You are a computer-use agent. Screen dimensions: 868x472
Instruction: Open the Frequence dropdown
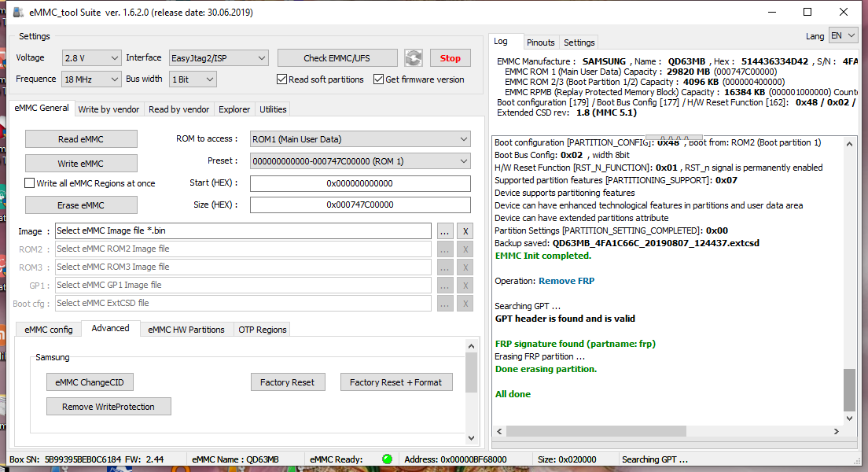click(91, 79)
